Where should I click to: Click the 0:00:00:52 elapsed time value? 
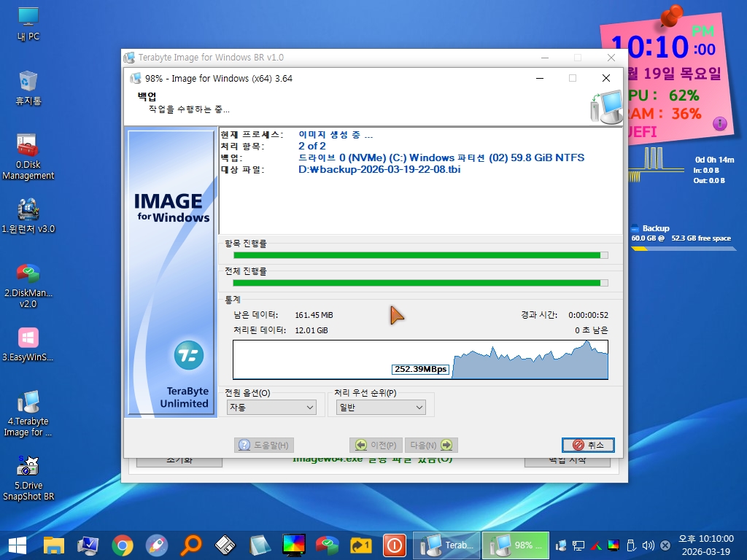click(x=589, y=315)
